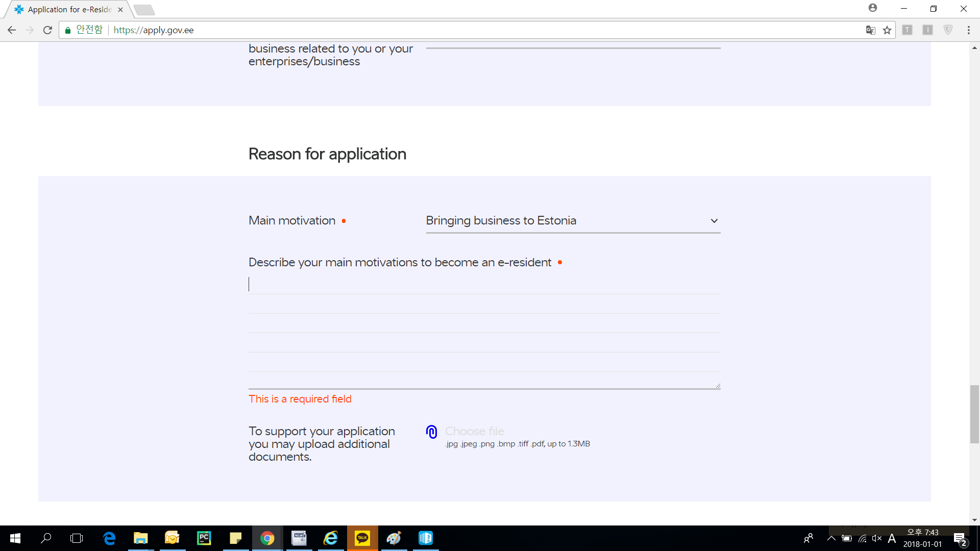Open the Chrome profile avatar button
This screenshot has width=980, height=551.
pos(873,8)
